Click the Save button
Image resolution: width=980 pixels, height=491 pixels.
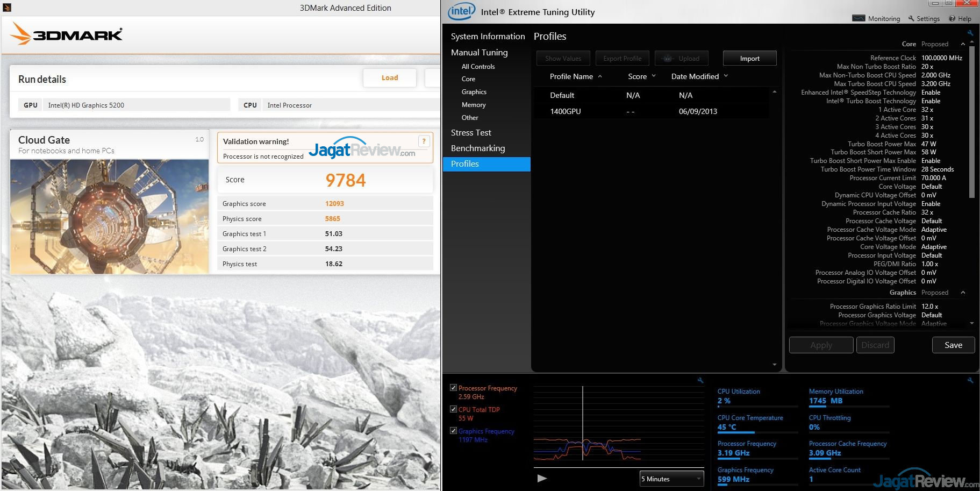click(953, 345)
